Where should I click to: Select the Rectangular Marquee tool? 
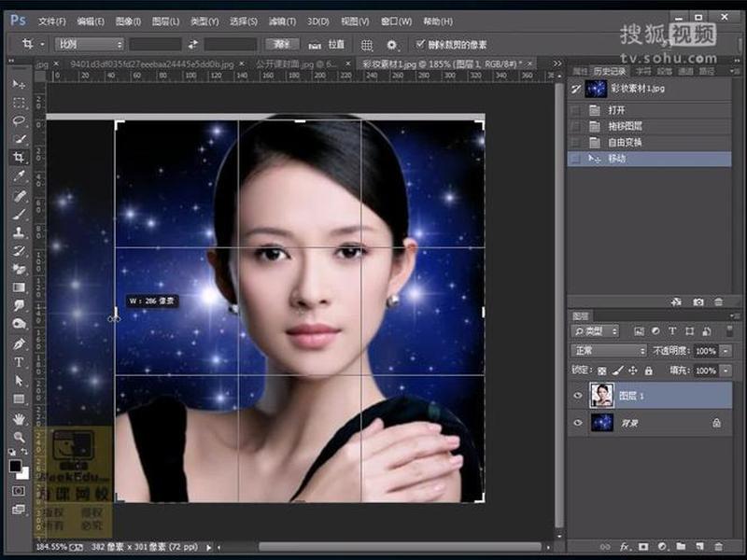click(x=19, y=103)
